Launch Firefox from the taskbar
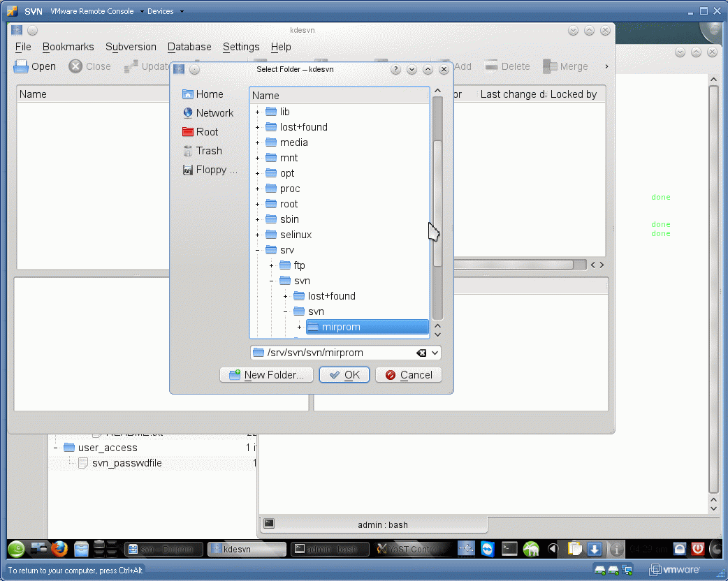 [59, 549]
